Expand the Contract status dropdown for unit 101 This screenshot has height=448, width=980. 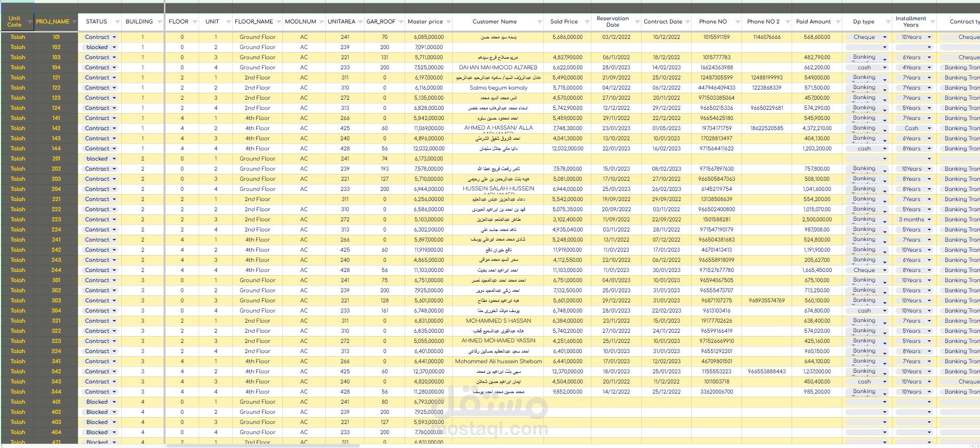click(114, 37)
